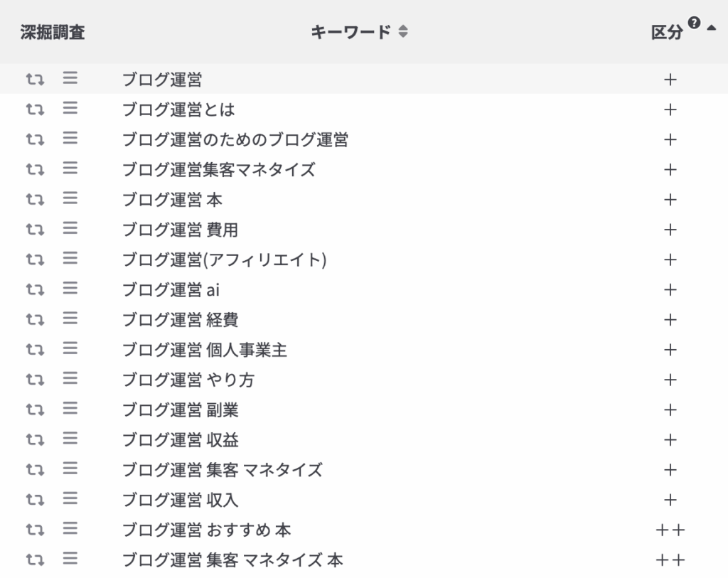Expand the plus sign in the ブログ運営 row
The height and width of the screenshot is (578, 728).
pyautogui.click(x=669, y=80)
